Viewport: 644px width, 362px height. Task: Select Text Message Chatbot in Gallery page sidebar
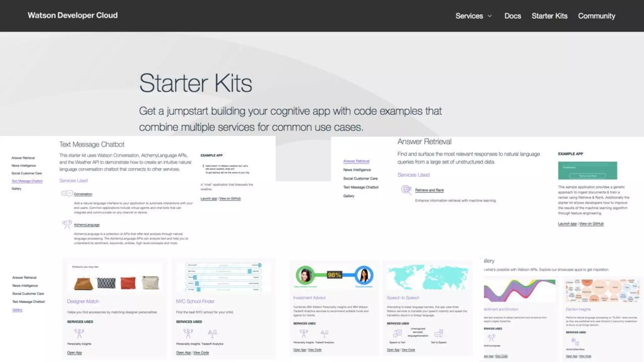point(28,302)
